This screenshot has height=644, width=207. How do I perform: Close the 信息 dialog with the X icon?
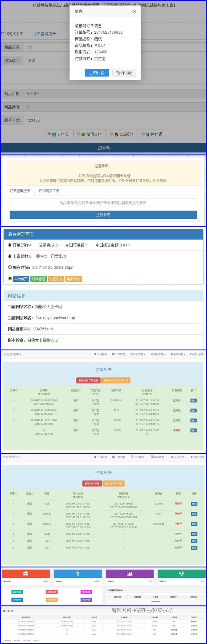click(134, 12)
